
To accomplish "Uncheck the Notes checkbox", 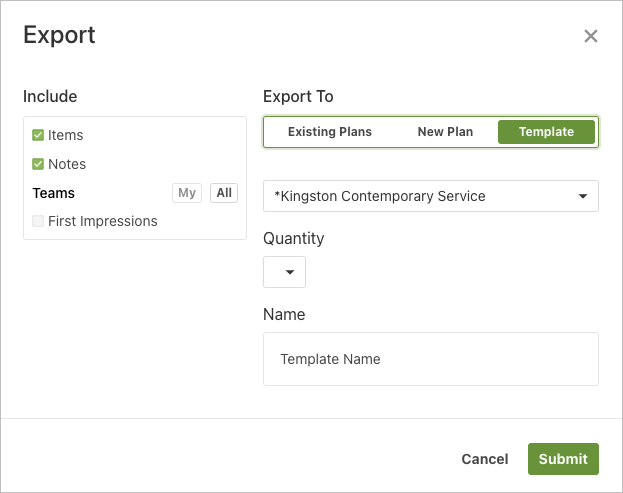I will click(x=38, y=164).
